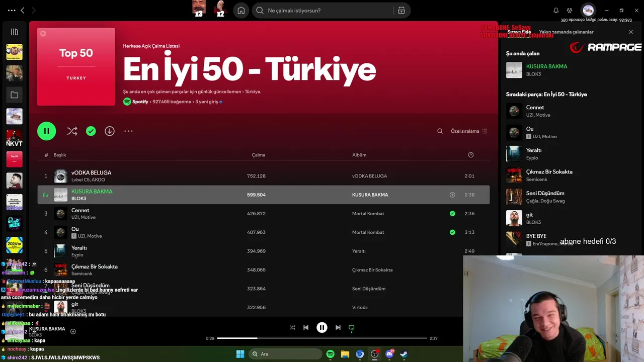Sort by the duration clock icon

tap(471, 155)
